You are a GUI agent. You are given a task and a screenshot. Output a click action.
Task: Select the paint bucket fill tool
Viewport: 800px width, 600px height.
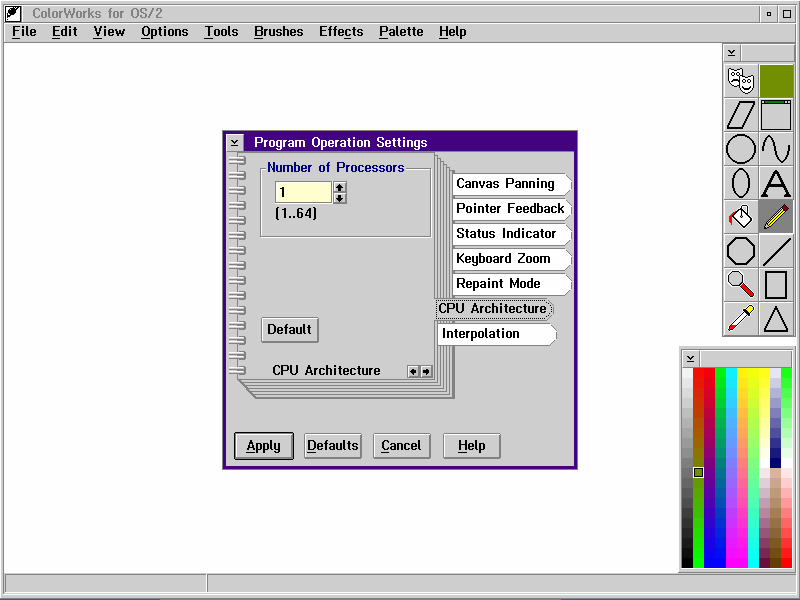[x=741, y=217]
